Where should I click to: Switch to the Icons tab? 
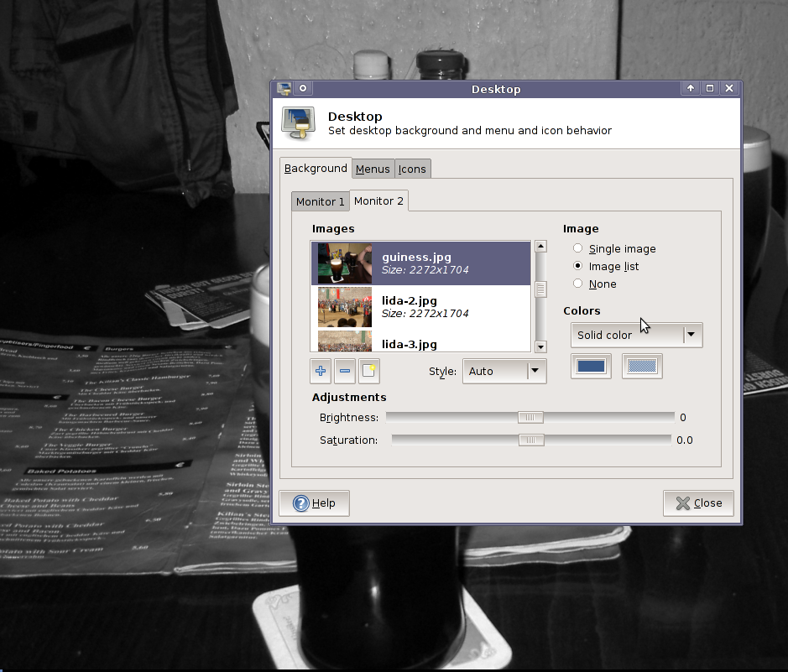click(x=412, y=169)
